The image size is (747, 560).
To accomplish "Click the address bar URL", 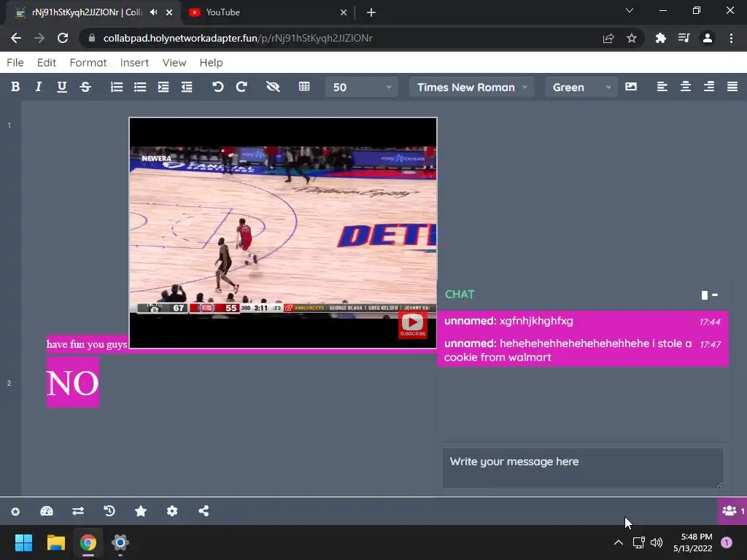I will pyautogui.click(x=238, y=38).
